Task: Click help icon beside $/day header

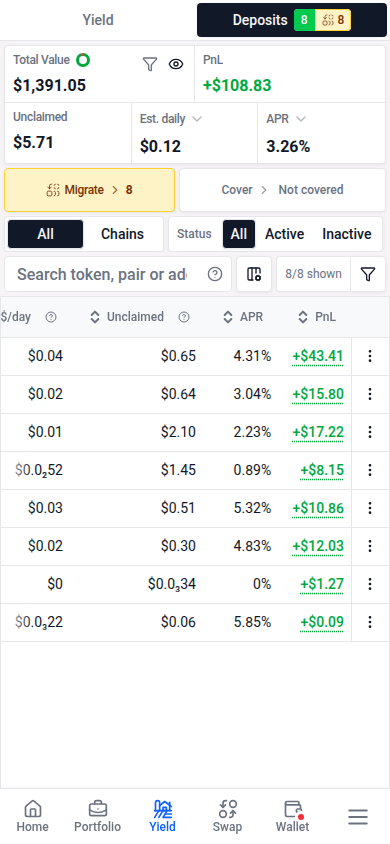Action: tap(51, 317)
